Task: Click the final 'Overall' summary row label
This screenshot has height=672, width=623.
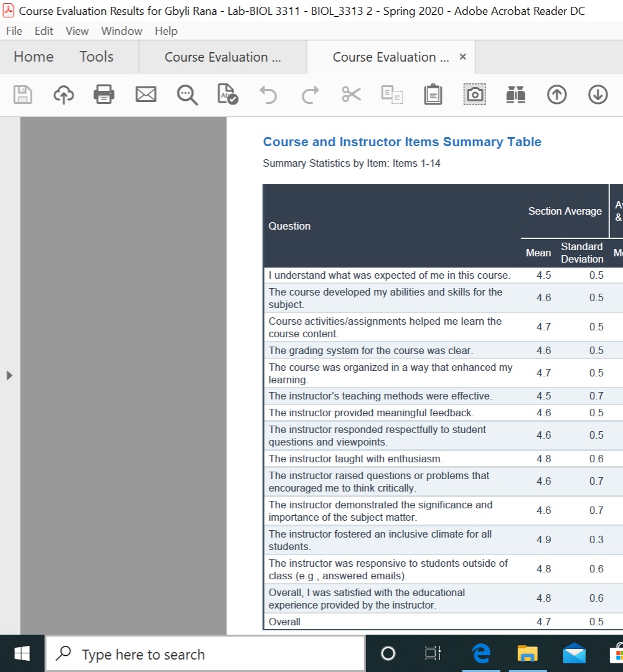Action: [x=284, y=622]
